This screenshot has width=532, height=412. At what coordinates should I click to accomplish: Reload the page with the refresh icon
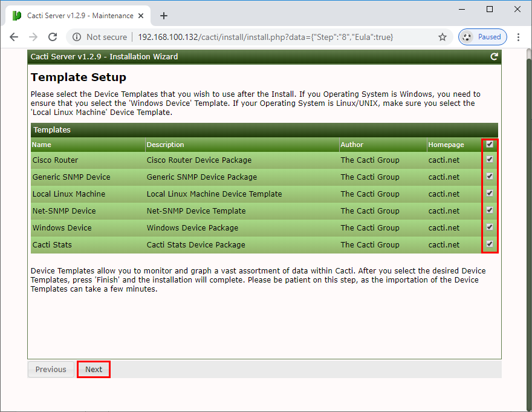click(x=53, y=37)
